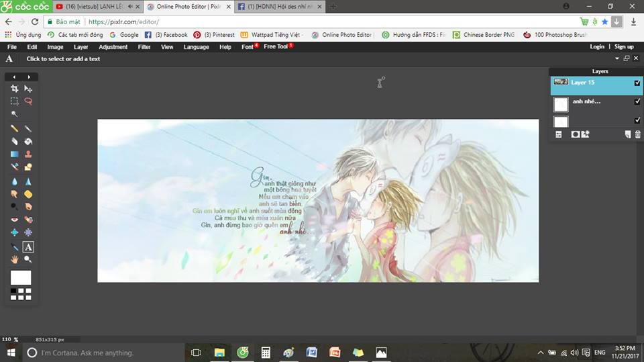Select the Sharpen tool

pos(28,181)
